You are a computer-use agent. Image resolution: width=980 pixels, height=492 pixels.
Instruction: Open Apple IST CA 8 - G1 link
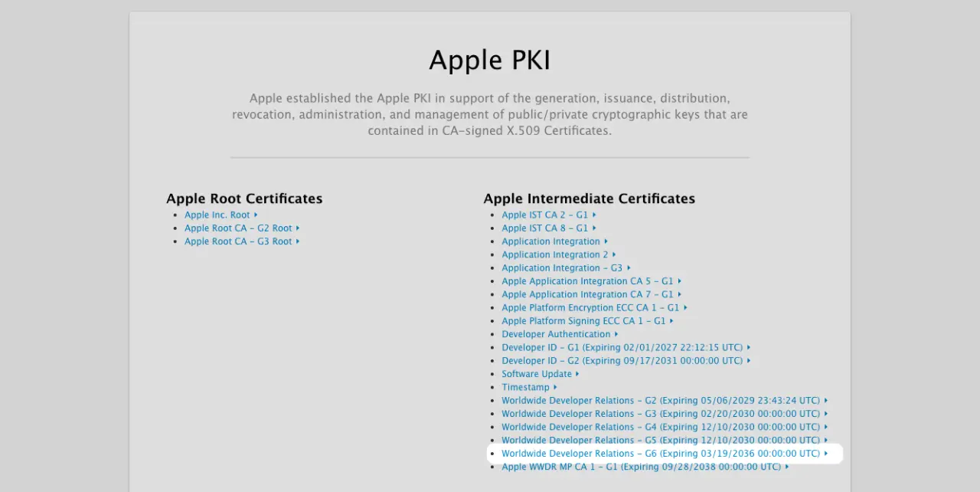pos(549,228)
